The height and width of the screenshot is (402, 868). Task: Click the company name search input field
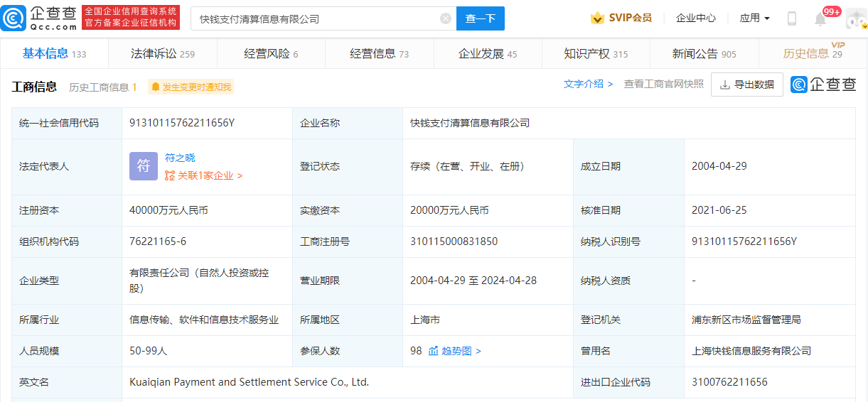[317, 18]
